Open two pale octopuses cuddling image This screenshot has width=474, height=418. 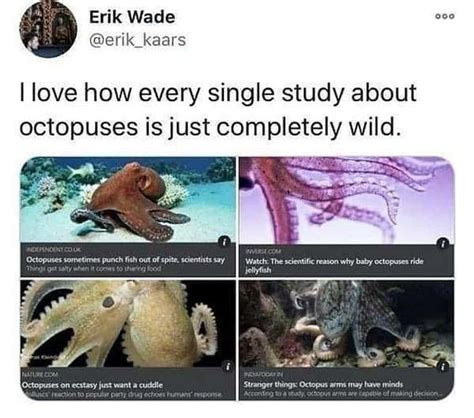pos(128,324)
